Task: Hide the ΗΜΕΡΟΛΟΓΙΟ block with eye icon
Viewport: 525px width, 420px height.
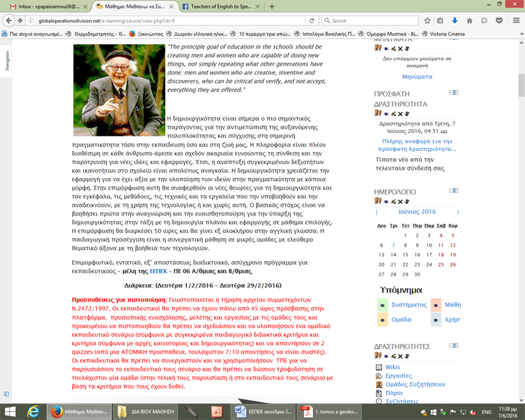Action: coord(386,202)
